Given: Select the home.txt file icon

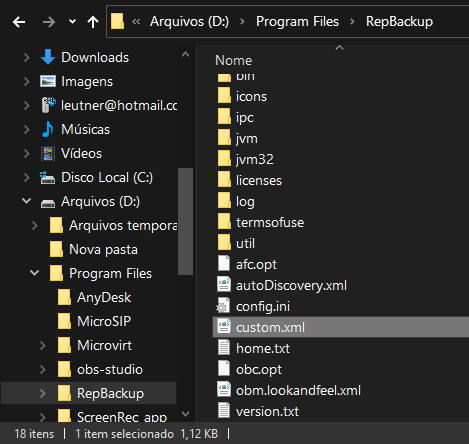Looking at the screenshot, I should point(224,347).
